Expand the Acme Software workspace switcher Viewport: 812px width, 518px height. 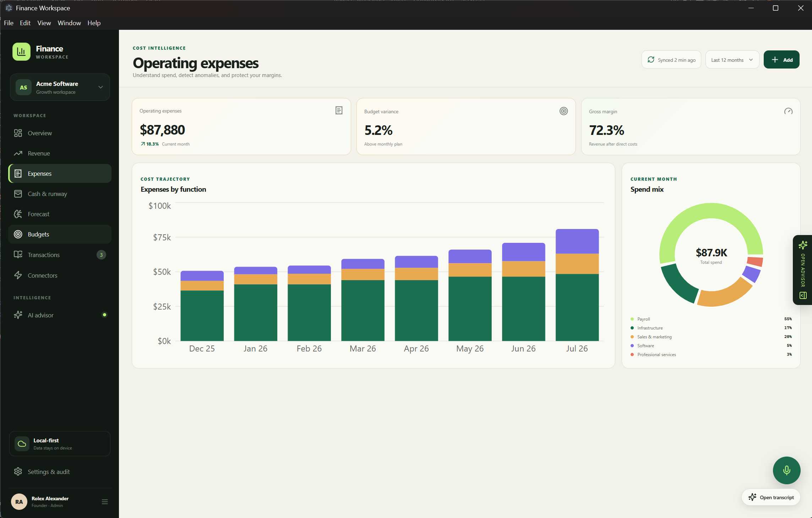[60, 87]
